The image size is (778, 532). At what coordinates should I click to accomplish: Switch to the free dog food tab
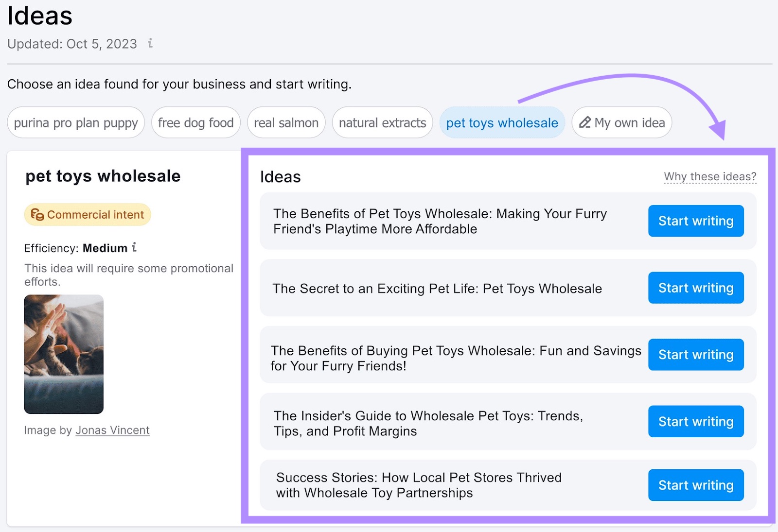click(x=195, y=123)
